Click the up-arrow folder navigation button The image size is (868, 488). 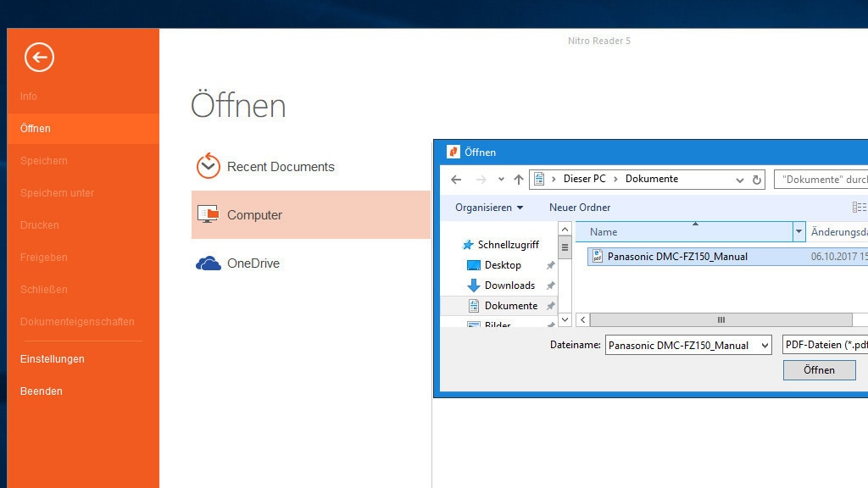pos(519,180)
